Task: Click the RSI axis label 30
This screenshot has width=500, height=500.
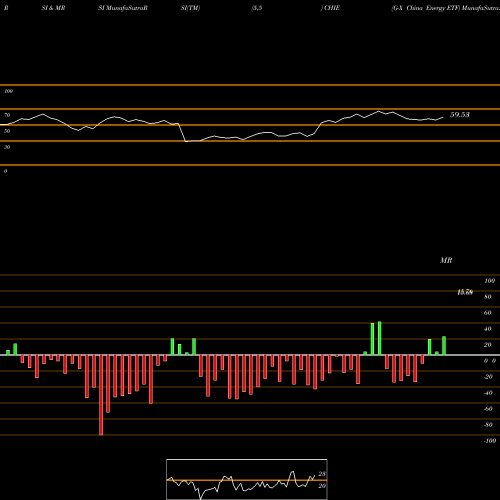Action: (x=7, y=147)
